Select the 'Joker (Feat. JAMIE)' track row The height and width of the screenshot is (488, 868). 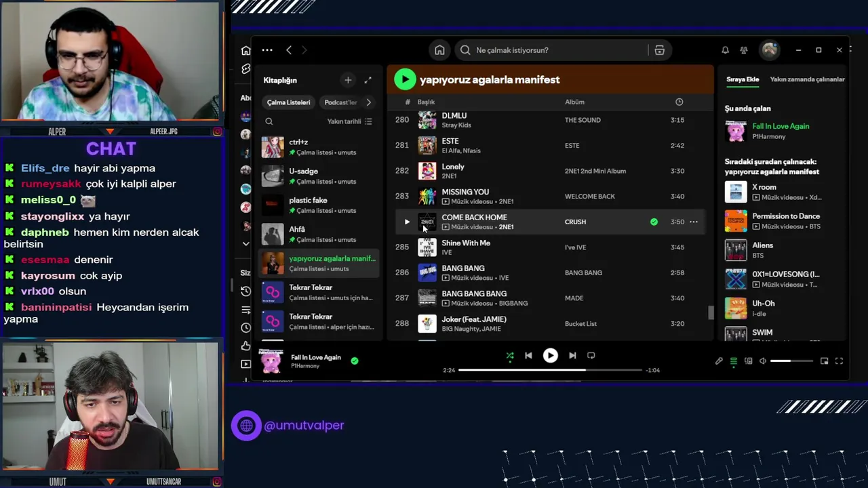point(549,324)
